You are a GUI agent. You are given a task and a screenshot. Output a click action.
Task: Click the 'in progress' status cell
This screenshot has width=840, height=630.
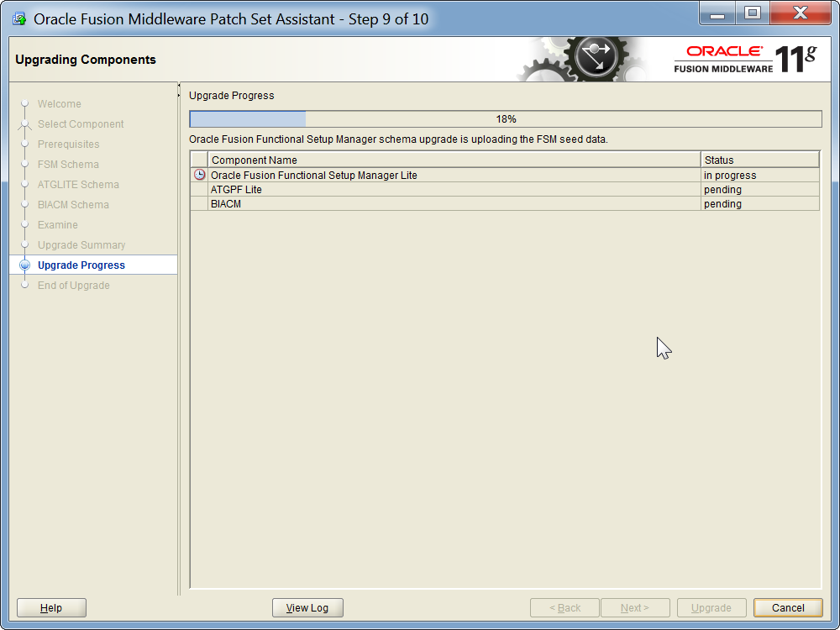pyautogui.click(x=760, y=176)
